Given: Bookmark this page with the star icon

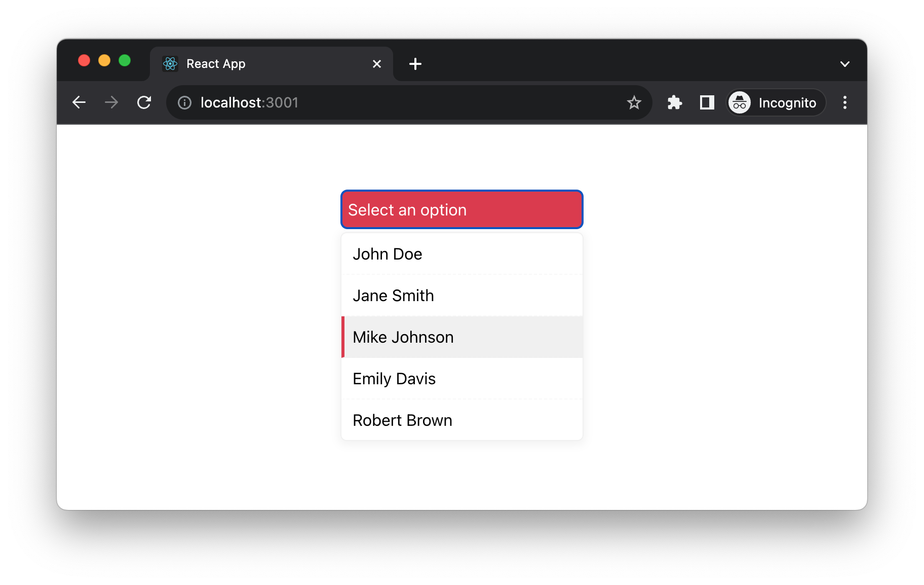Looking at the screenshot, I should click(x=634, y=103).
